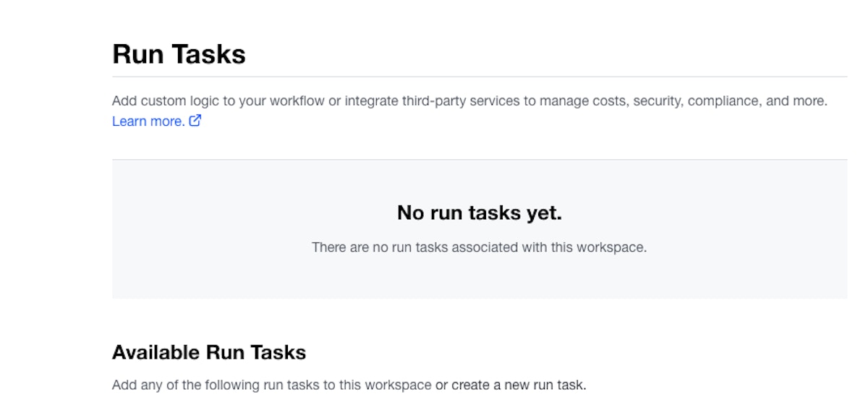The height and width of the screenshot is (413, 868).
Task: Click the "No run tasks yet." heading
Action: point(479,213)
